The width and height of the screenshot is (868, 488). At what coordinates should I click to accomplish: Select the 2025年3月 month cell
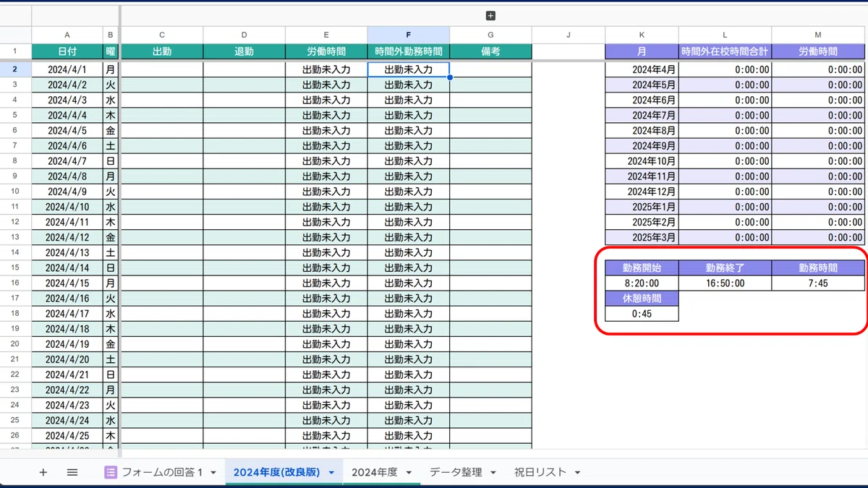click(642, 237)
